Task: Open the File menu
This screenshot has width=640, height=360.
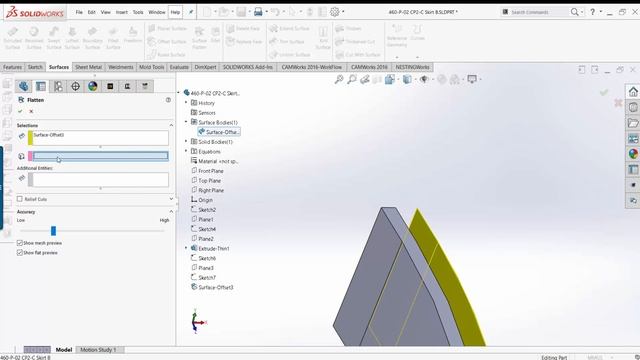Action: pyautogui.click(x=79, y=12)
